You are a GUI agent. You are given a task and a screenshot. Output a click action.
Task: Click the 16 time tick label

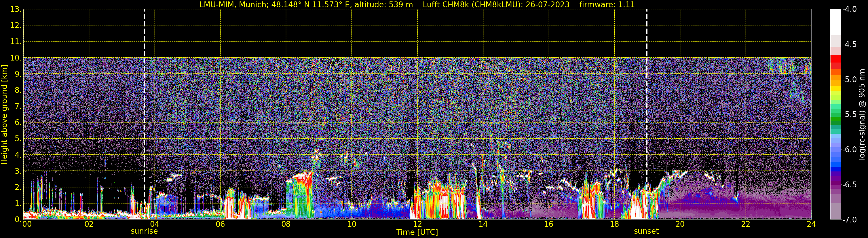coord(549,224)
